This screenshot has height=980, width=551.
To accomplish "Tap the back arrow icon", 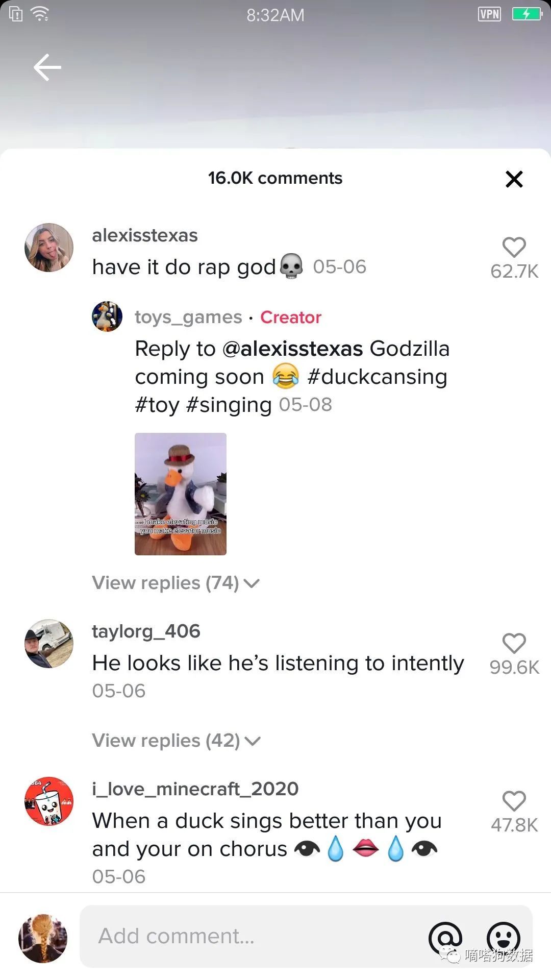I will pos(47,67).
